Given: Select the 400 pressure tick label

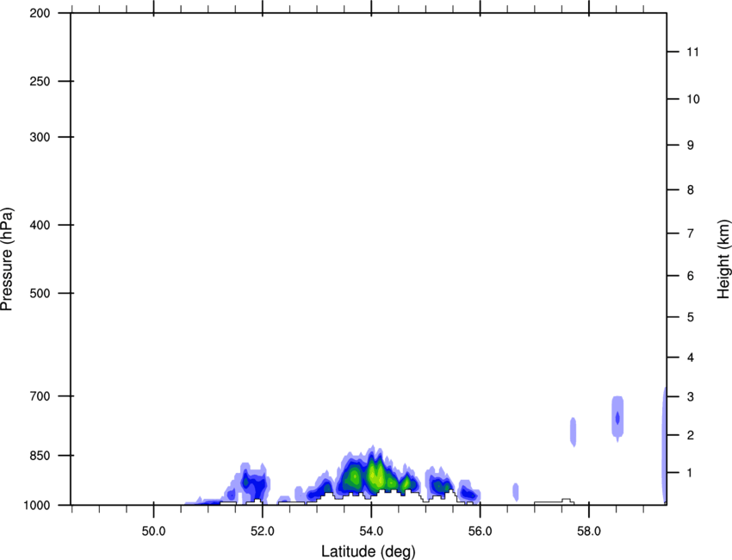Looking at the screenshot, I should click(x=40, y=225).
